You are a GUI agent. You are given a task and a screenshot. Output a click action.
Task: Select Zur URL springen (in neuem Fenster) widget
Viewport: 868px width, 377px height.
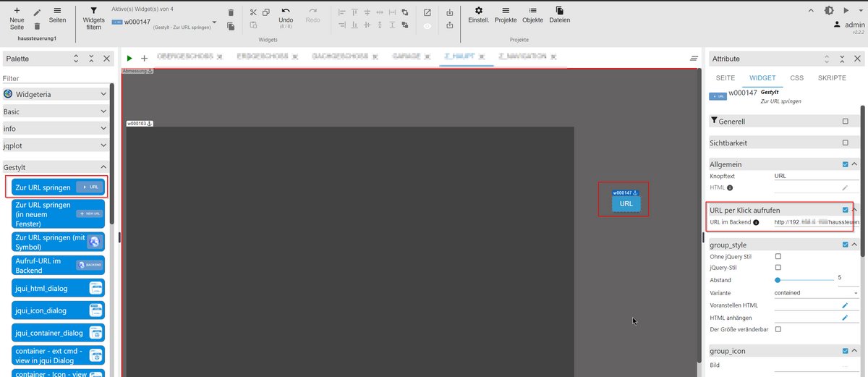(59, 214)
